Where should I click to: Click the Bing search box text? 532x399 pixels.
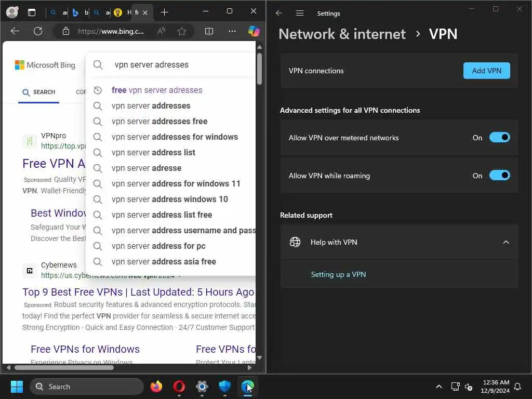(x=151, y=64)
